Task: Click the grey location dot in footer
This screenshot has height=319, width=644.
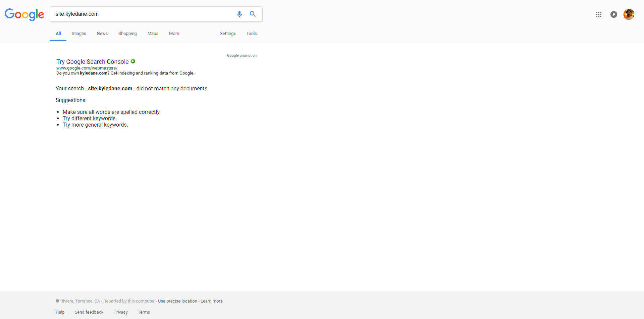Action: 57,301
